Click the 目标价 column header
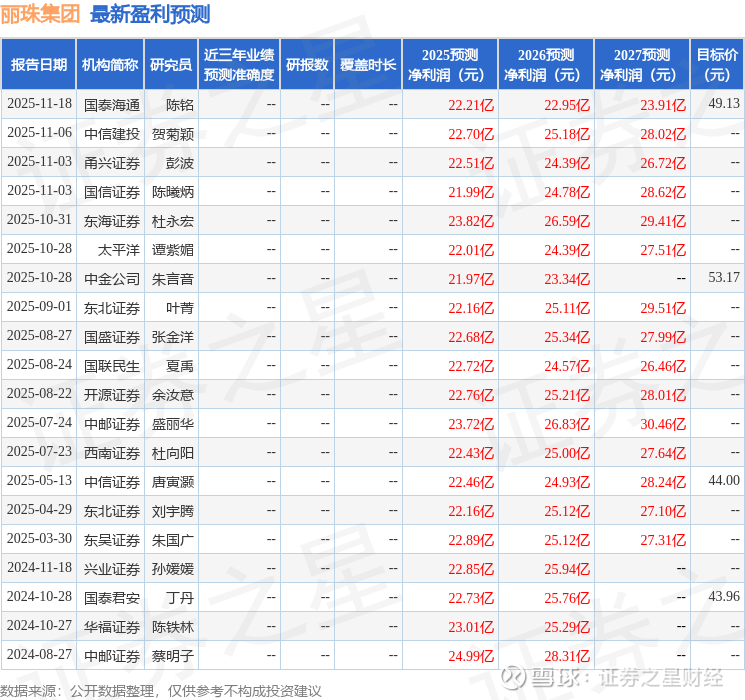The height and width of the screenshot is (700, 745). (x=716, y=65)
